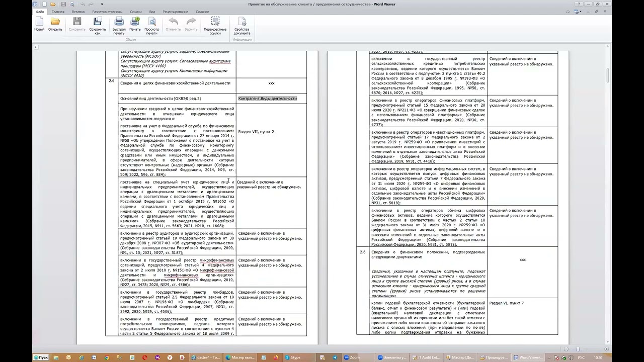Image resolution: width=644 pixels, height=362 pixels.
Task: Click the zoom slider handle
Action: click(x=578, y=349)
